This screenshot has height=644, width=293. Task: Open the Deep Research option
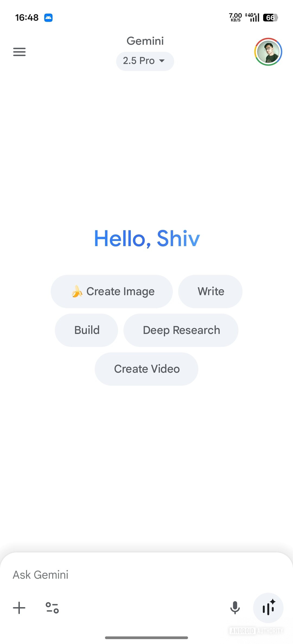tap(181, 330)
